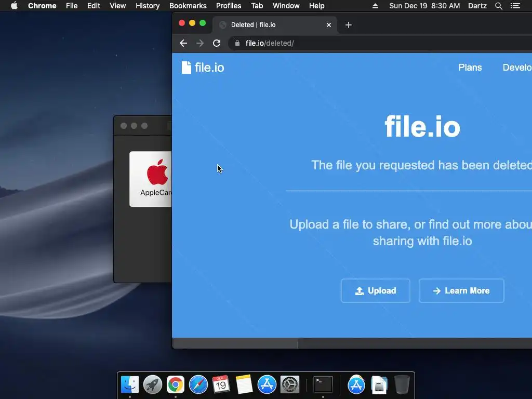
Task: Open Launchpad from the Dock
Action: point(153,385)
